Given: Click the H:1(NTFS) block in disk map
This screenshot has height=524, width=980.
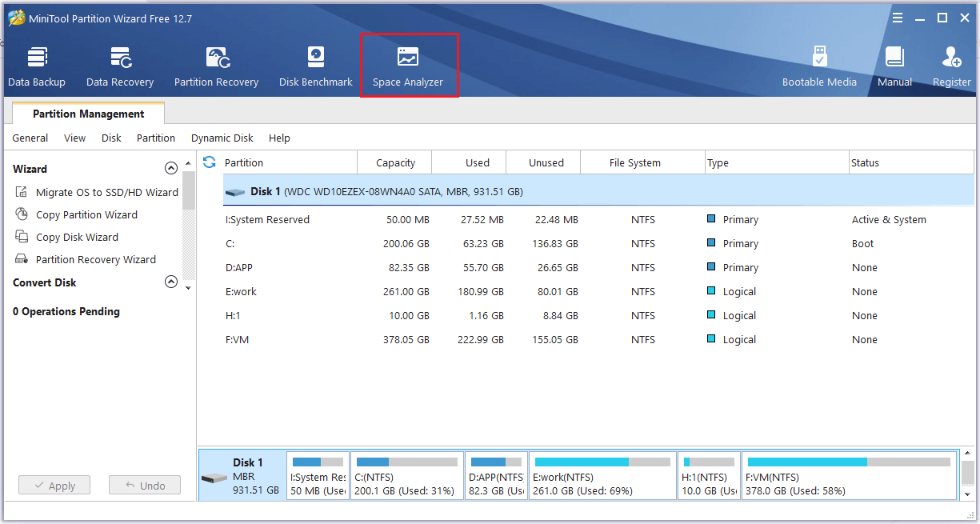Looking at the screenshot, I should [x=710, y=476].
